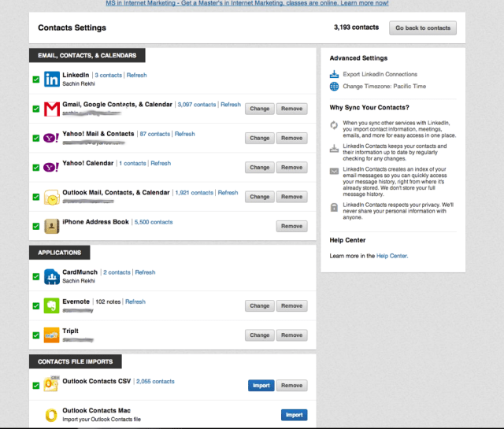The width and height of the screenshot is (504, 429).
Task: Click Change for Evernote
Action: point(259,305)
